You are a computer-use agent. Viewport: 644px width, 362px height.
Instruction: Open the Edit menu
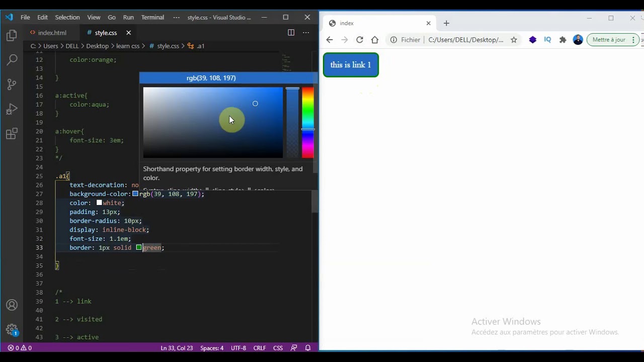point(42,17)
